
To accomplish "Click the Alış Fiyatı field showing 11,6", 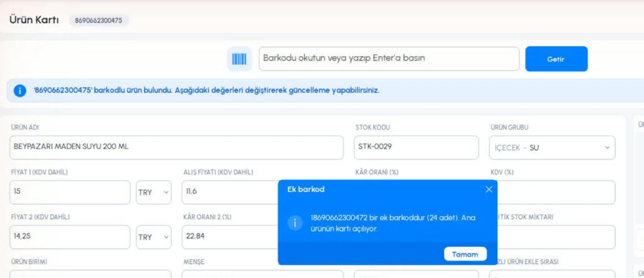I will click(230, 192).
